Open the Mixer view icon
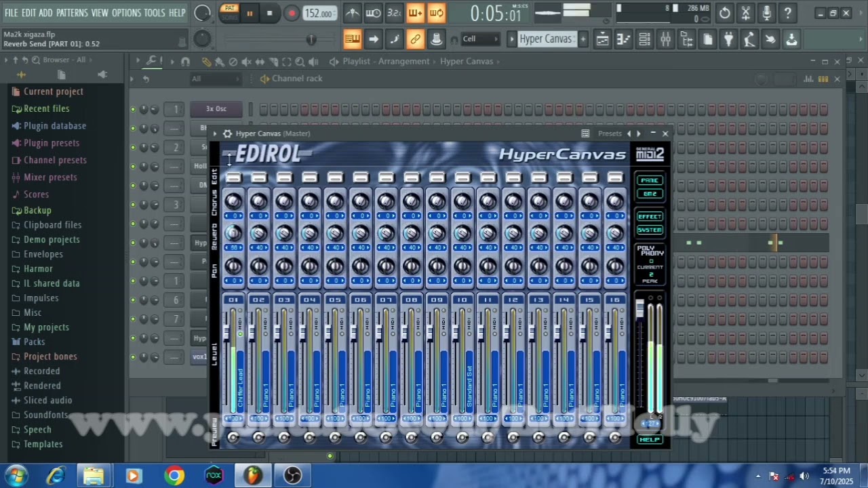The height and width of the screenshot is (488, 868). coord(665,39)
